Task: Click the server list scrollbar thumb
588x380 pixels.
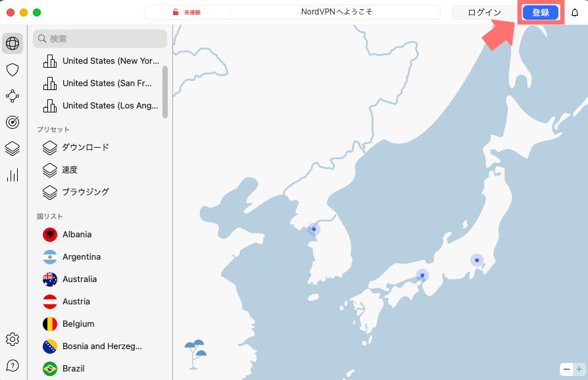Action: click(x=165, y=92)
